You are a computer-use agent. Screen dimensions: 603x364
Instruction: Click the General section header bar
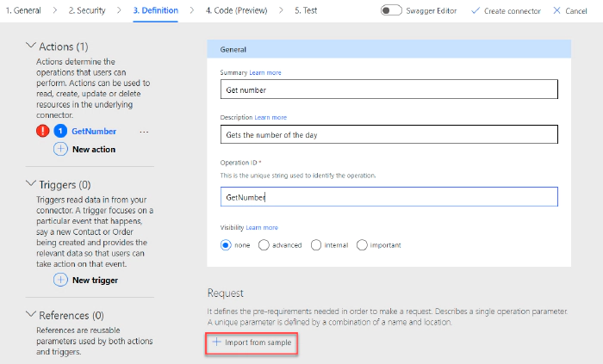[389, 49]
